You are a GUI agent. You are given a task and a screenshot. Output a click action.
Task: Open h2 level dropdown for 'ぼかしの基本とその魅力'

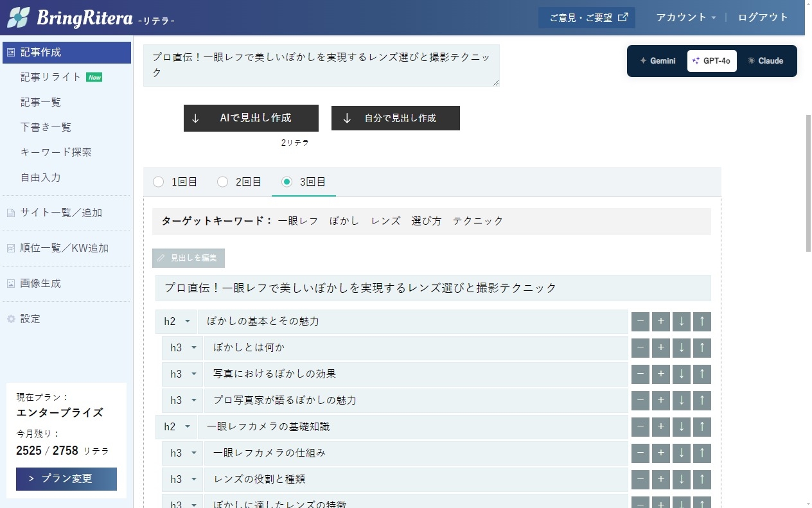coord(176,322)
